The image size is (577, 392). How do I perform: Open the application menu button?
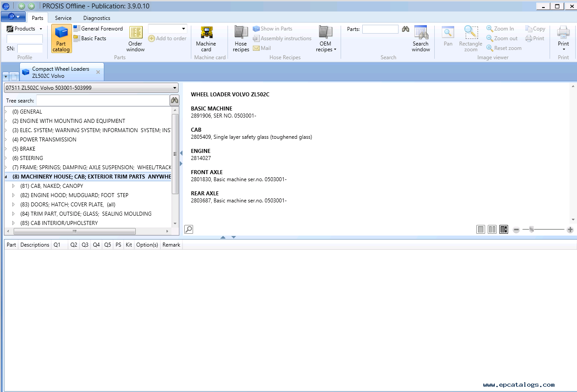pyautogui.click(x=13, y=17)
